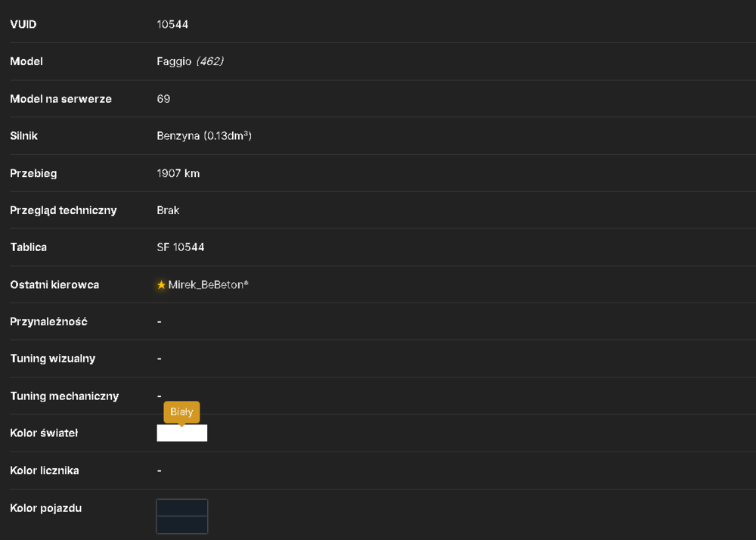Click the Tuning mechaniczny label
Image resolution: width=756 pixels, height=540 pixels.
64,396
